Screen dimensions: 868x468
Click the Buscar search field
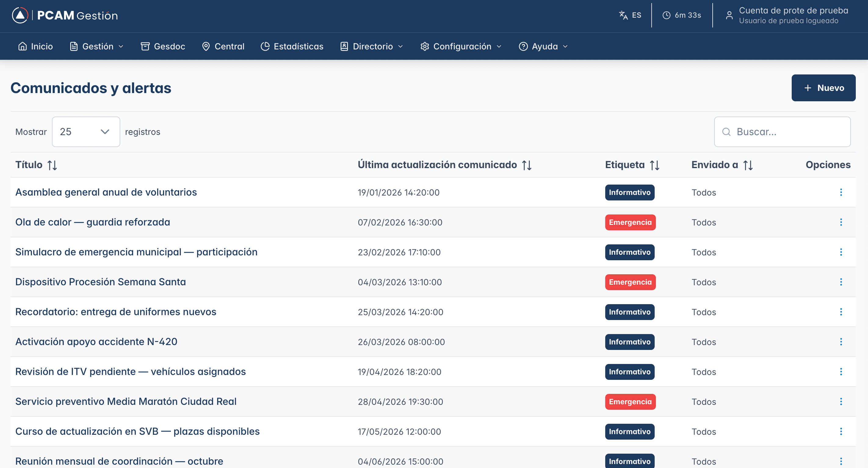(x=782, y=132)
